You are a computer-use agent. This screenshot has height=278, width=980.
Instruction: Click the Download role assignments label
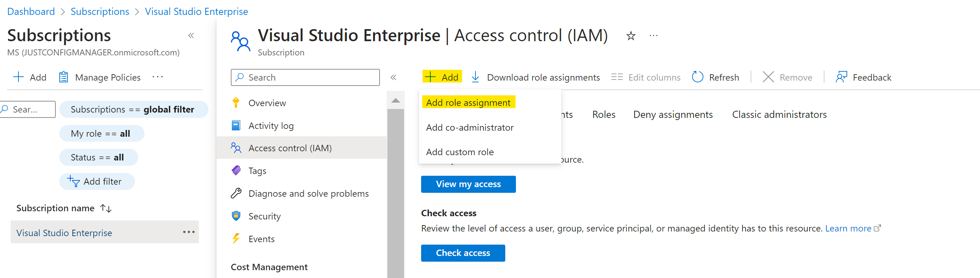543,77
